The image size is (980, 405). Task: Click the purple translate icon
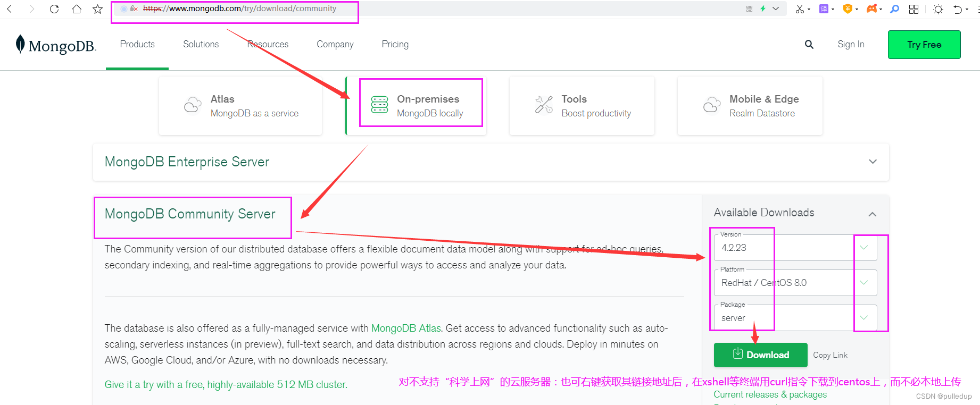pos(824,9)
